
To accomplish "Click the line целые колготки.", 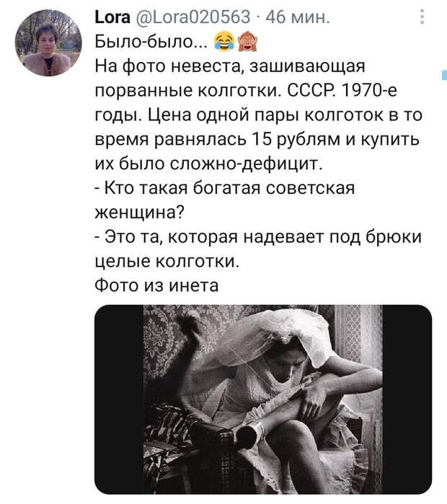I will 167,261.
